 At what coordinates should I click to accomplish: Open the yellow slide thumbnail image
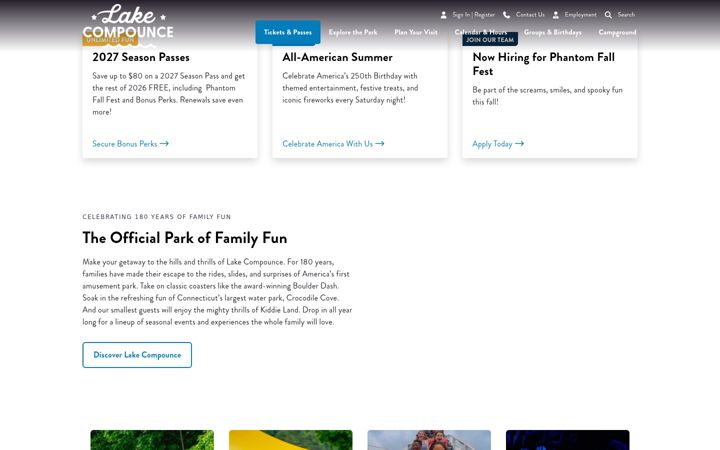(291, 440)
